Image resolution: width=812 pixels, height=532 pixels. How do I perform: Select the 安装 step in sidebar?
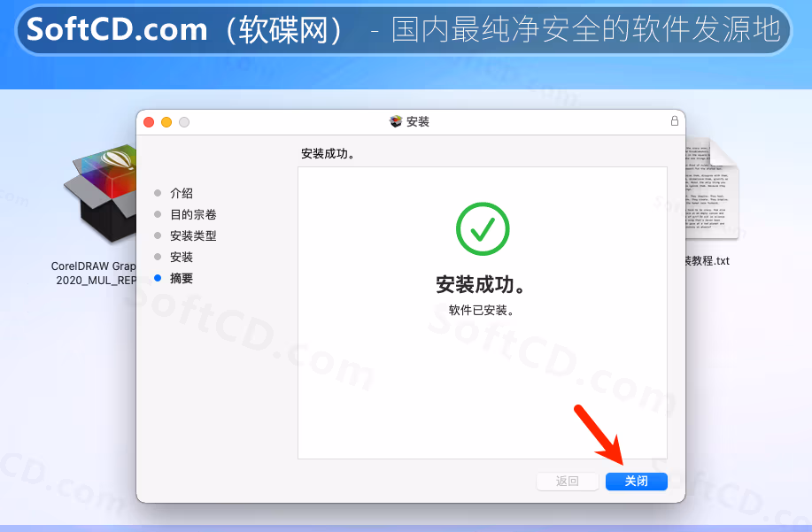(182, 258)
